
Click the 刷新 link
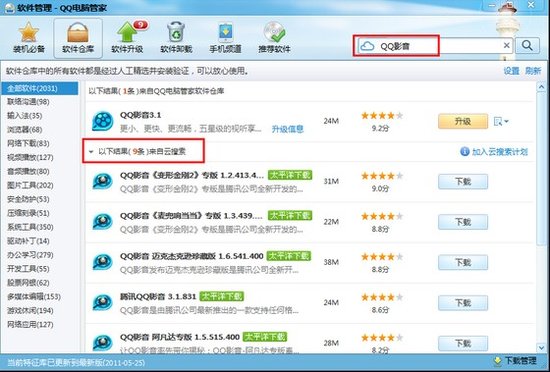coord(533,71)
